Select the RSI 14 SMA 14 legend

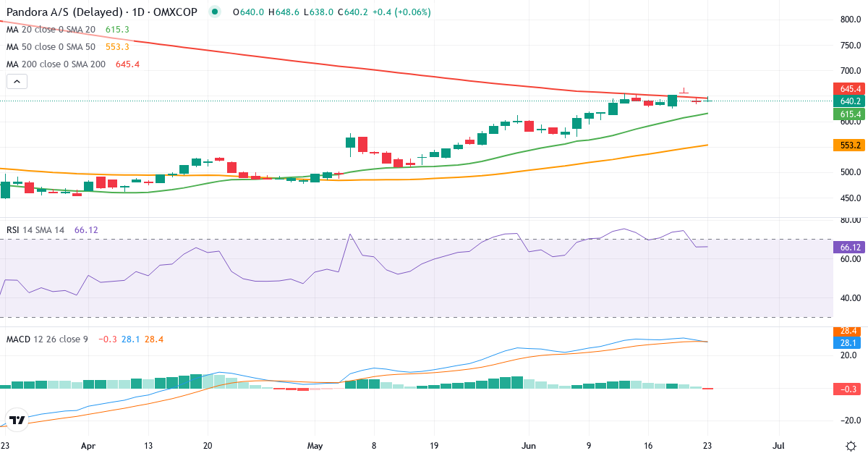[35, 230]
